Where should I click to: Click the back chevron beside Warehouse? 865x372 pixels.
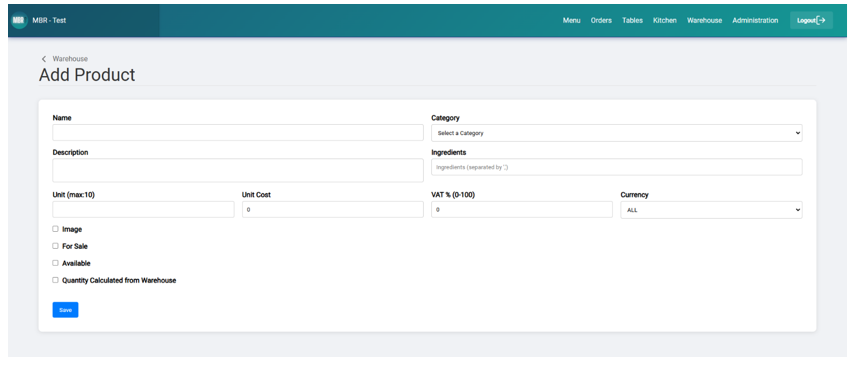[44, 59]
